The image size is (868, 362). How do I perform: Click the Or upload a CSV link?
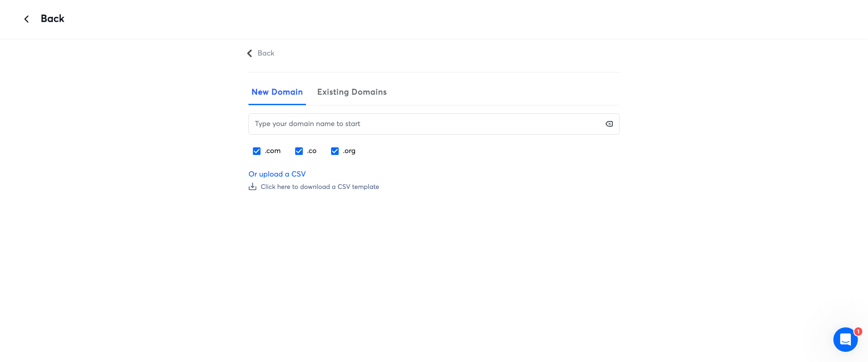(x=277, y=174)
